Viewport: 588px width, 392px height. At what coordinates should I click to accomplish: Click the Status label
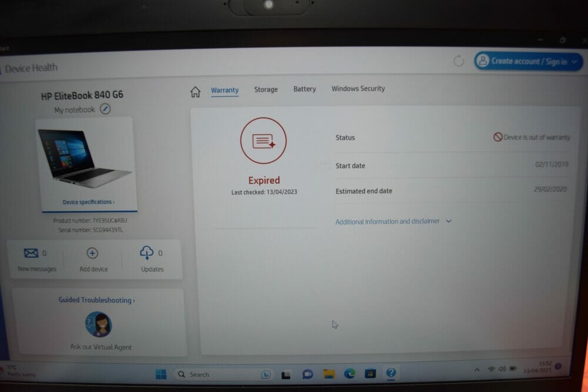click(x=345, y=138)
